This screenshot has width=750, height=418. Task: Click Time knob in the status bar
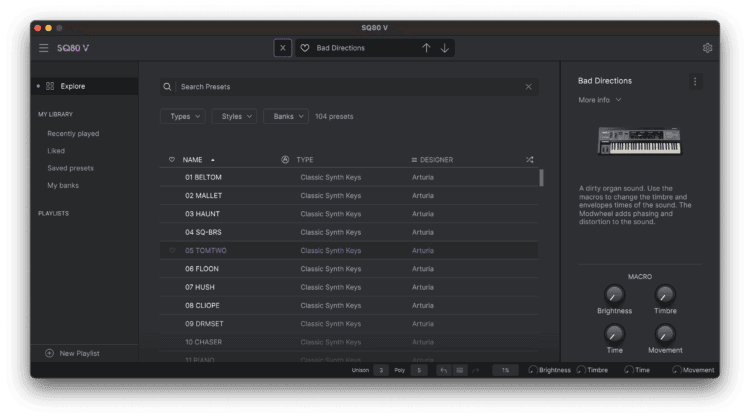pyautogui.click(x=629, y=370)
